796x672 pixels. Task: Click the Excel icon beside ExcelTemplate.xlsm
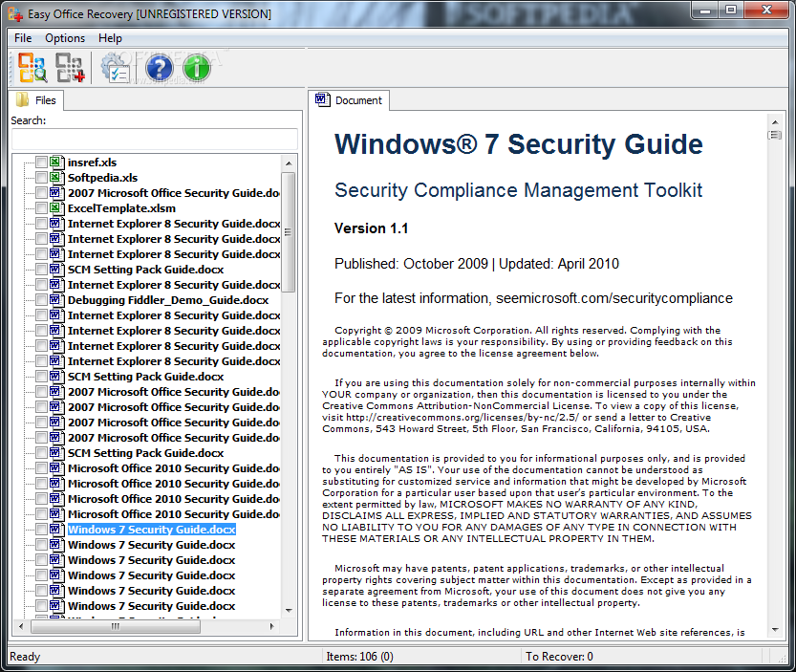55,208
